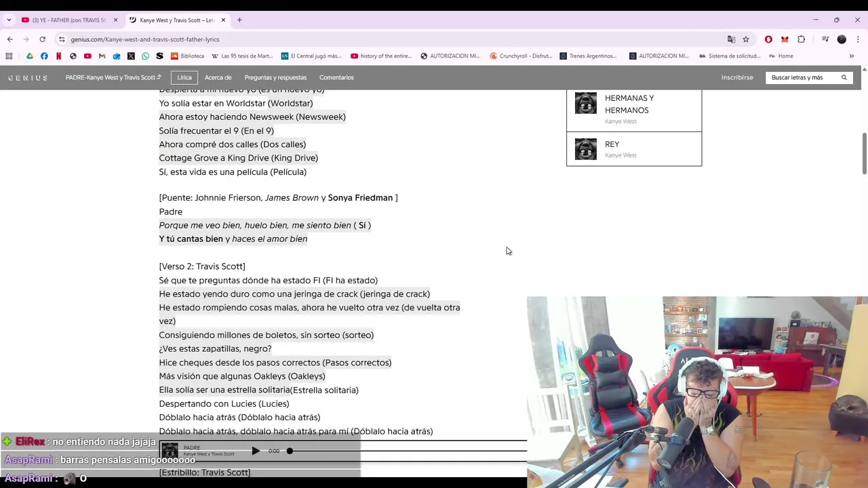Viewport: 868px width, 488px height.
Task: Open the Google Translate page icon
Action: [731, 39]
